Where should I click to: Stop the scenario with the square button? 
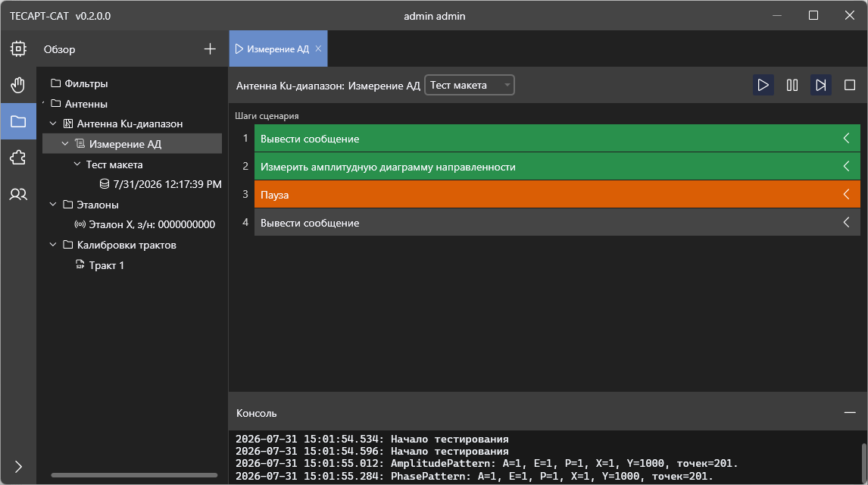850,86
